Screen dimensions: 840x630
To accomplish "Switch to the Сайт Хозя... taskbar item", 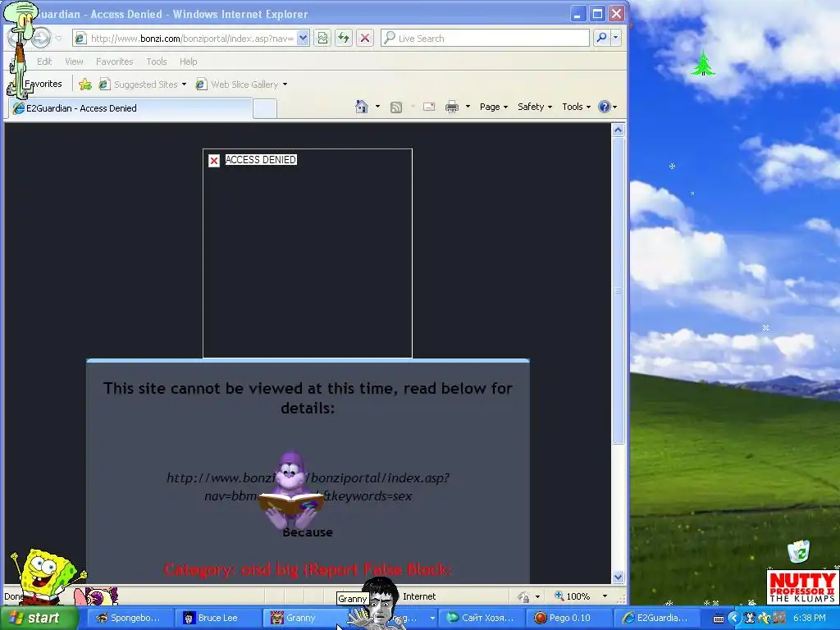I will [x=481, y=618].
